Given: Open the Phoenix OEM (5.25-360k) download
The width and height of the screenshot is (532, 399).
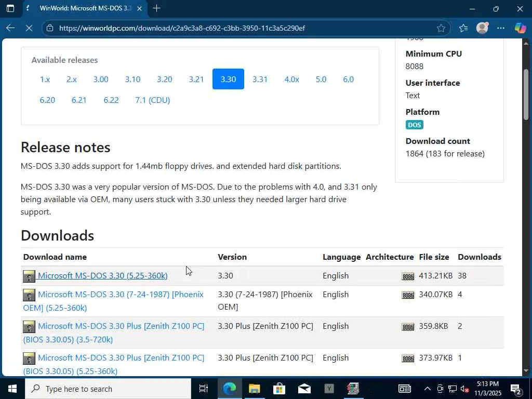Looking at the screenshot, I should click(114, 301).
